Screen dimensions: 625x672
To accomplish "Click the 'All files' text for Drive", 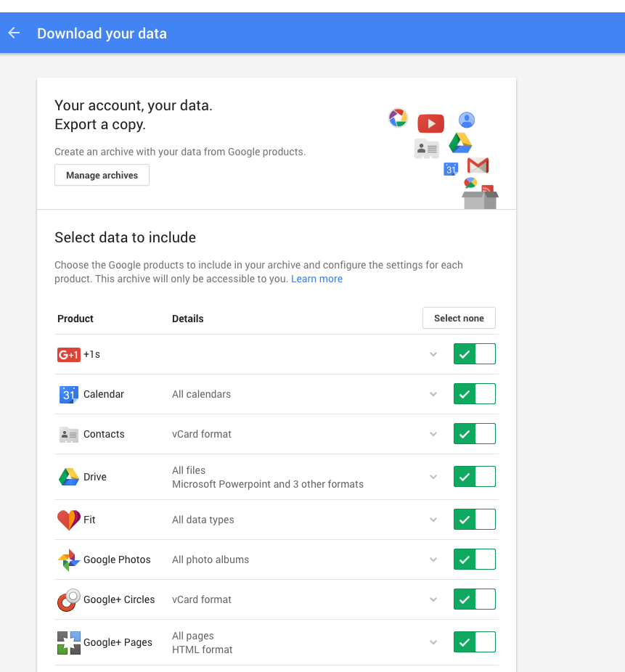I will [x=189, y=470].
